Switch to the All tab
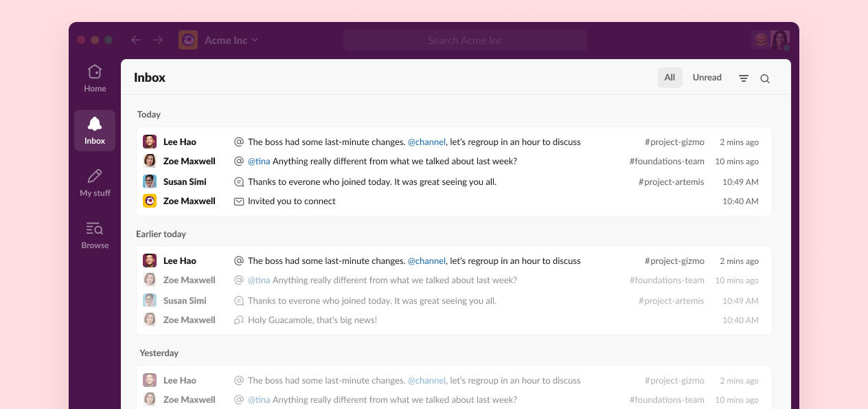This screenshot has height=409, width=868. 670,78
